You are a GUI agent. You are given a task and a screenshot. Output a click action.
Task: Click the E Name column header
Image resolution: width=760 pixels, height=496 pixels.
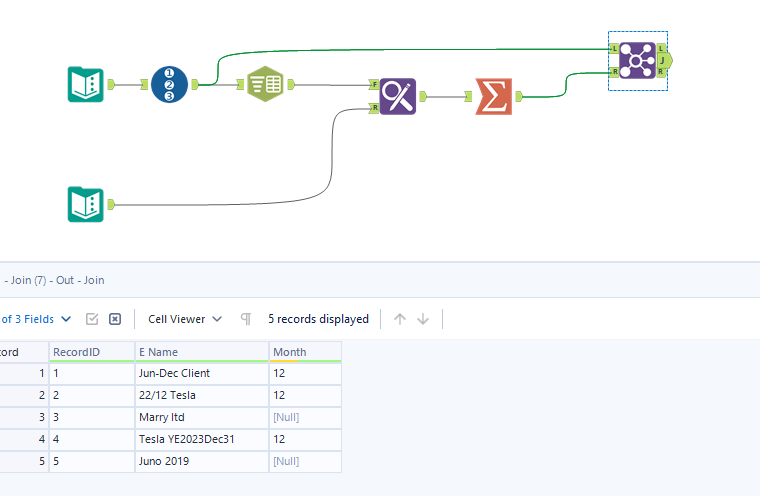201,352
